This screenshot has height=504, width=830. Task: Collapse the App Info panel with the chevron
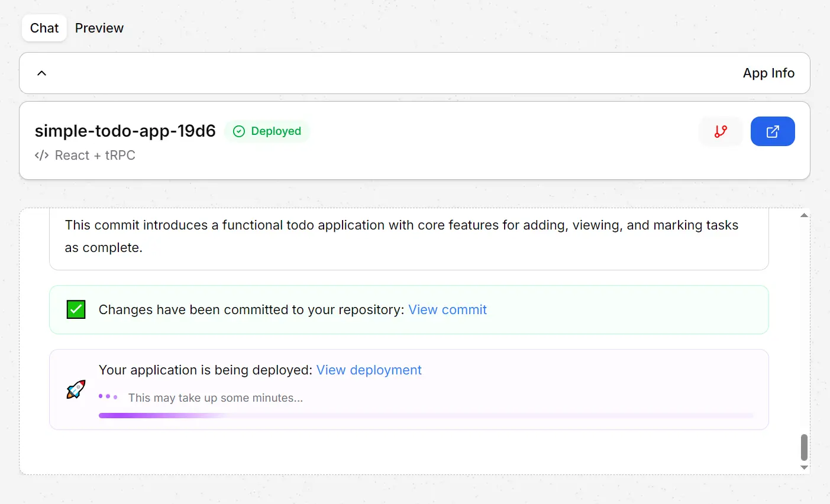click(41, 73)
